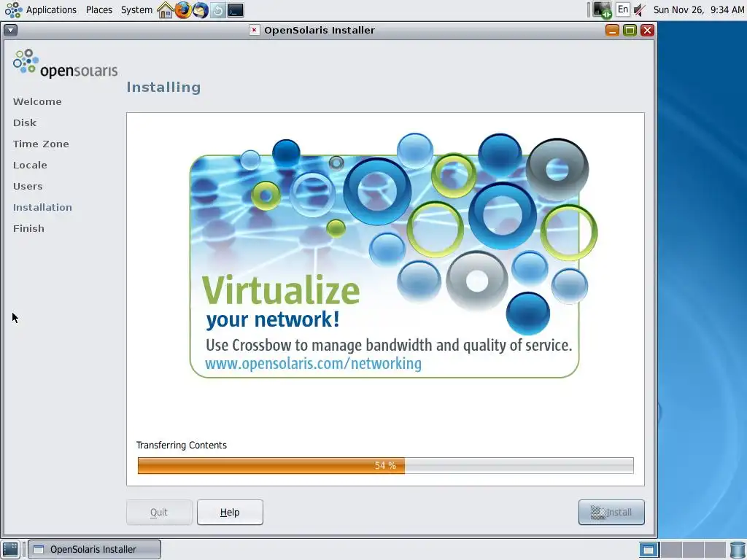Launch Firefox from the top panel

pyautogui.click(x=183, y=10)
